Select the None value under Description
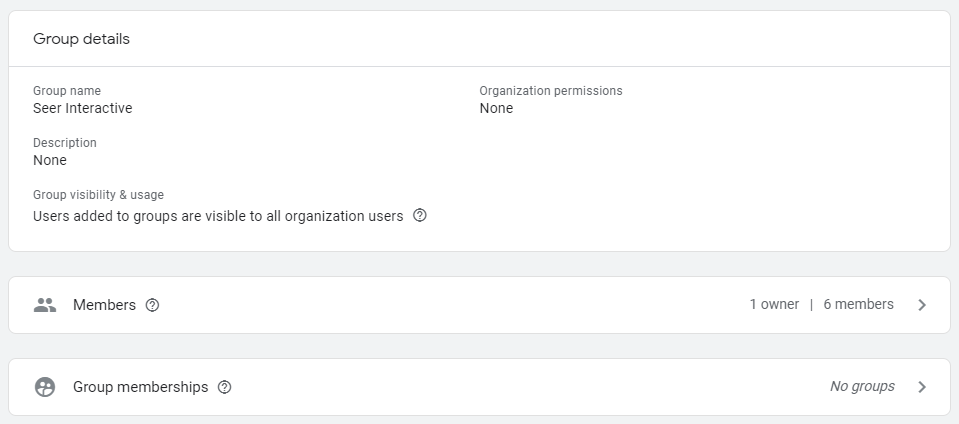959x424 pixels. click(x=50, y=160)
